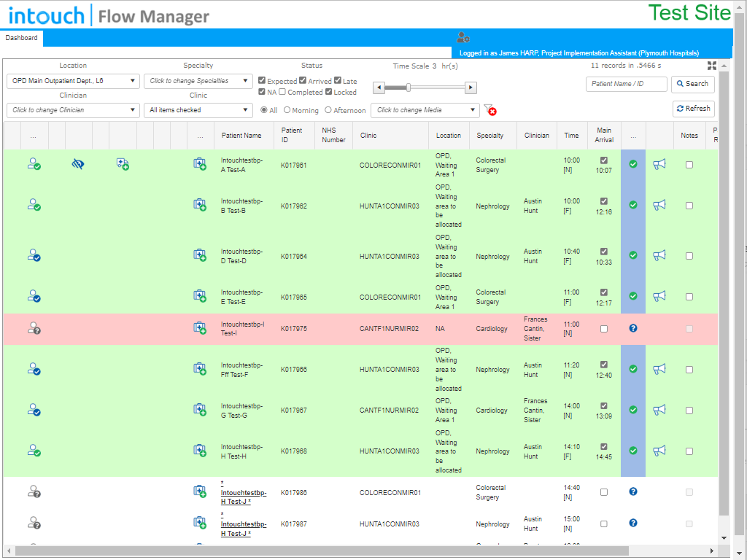Click green check status icon for K017967
Screen dimensions: 747x560
point(633,410)
